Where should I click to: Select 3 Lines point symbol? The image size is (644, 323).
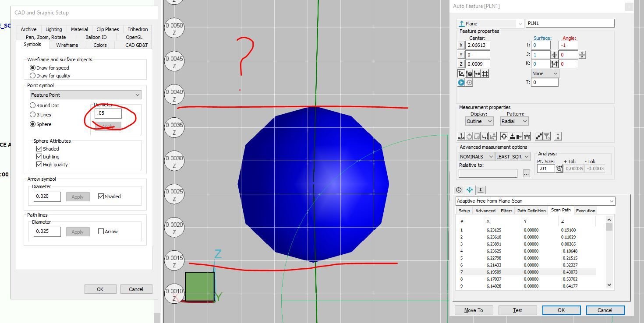click(32, 115)
